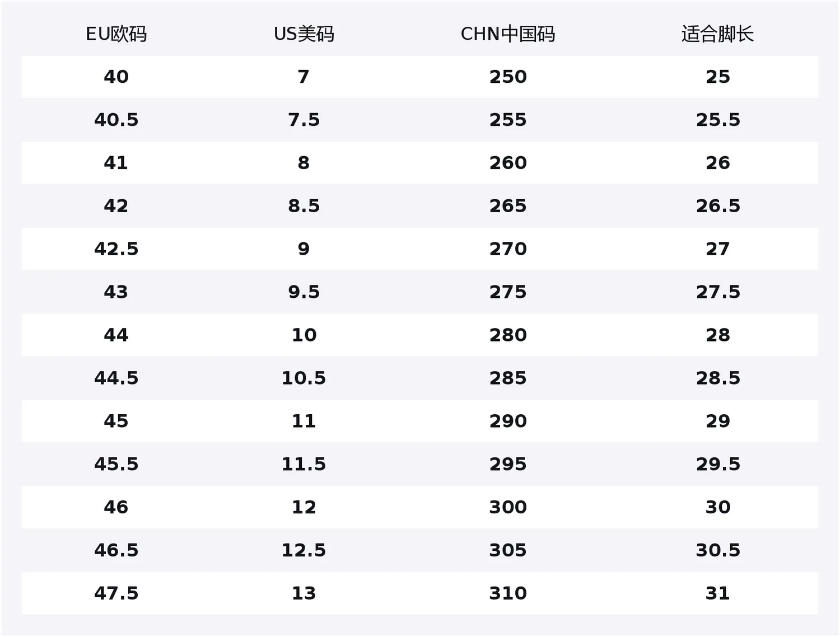Select EU size 43 cell

[116, 292]
